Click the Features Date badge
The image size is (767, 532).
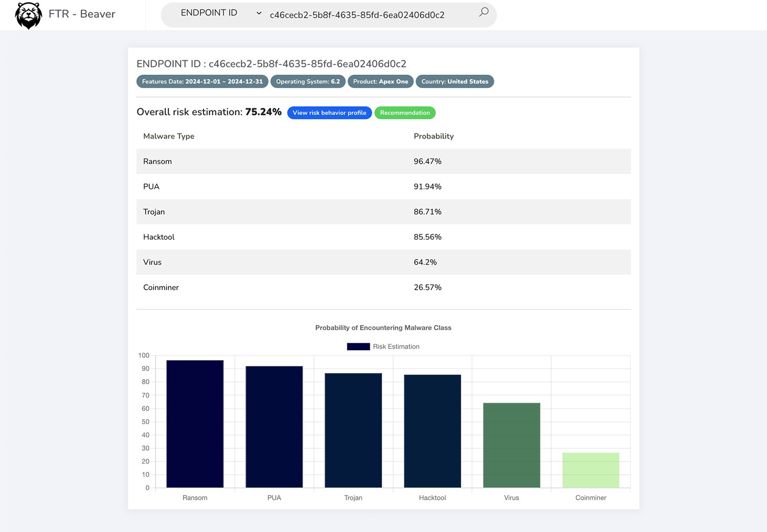coord(202,82)
